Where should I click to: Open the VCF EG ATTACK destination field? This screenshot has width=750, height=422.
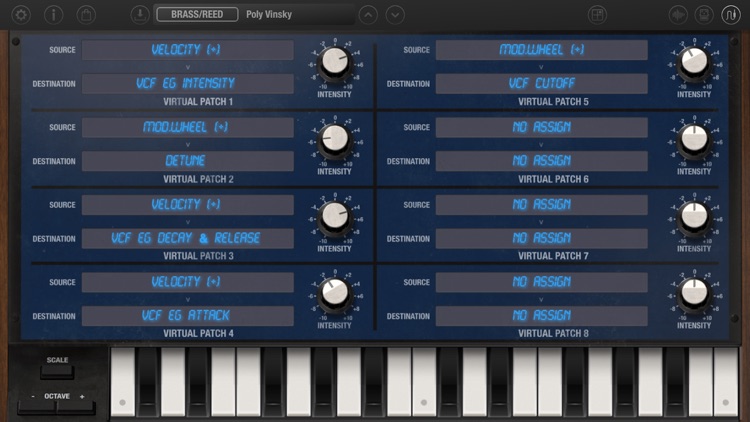coord(188,316)
